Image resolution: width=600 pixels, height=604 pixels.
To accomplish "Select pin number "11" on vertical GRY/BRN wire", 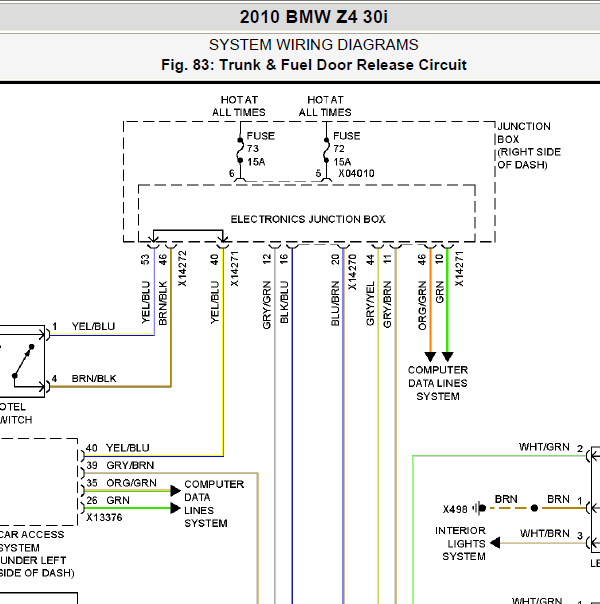I will tap(387, 259).
